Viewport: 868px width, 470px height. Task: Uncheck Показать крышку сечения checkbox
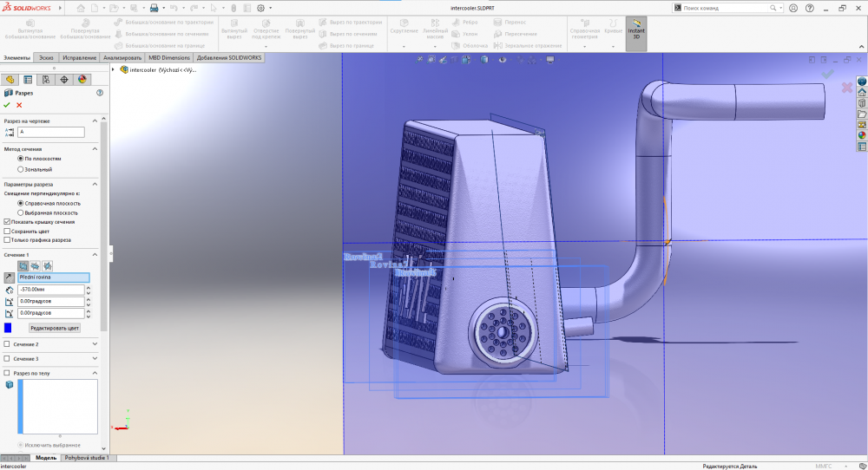coord(8,222)
